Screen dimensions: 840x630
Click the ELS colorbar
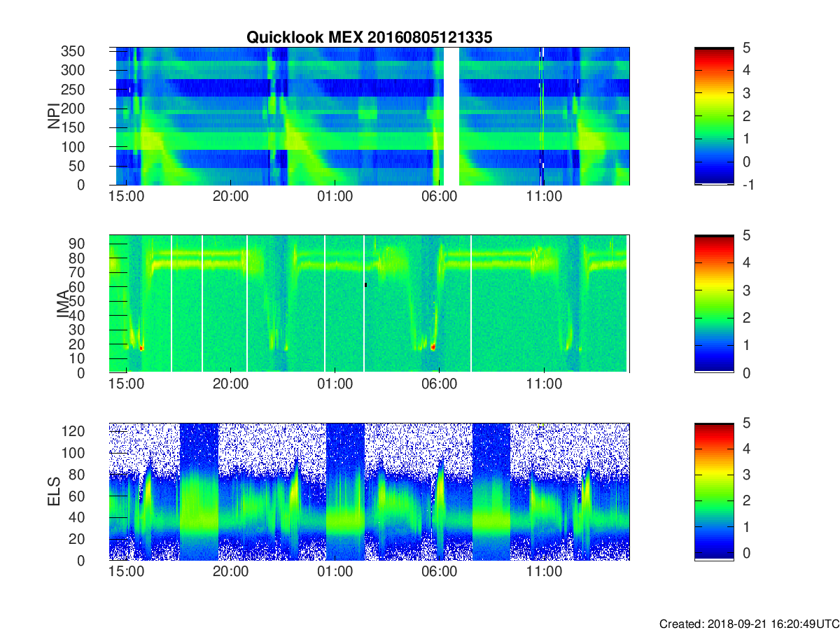click(x=714, y=491)
